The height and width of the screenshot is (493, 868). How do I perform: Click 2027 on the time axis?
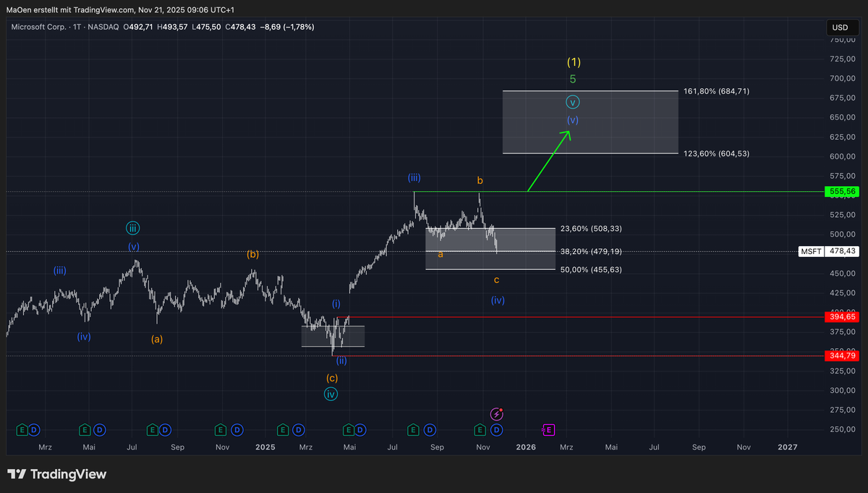click(x=787, y=447)
